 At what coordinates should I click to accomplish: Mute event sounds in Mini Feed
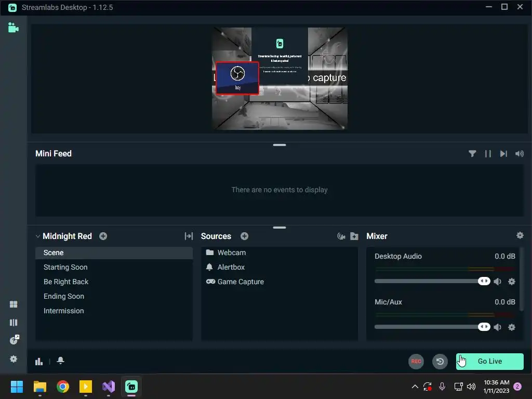(520, 154)
